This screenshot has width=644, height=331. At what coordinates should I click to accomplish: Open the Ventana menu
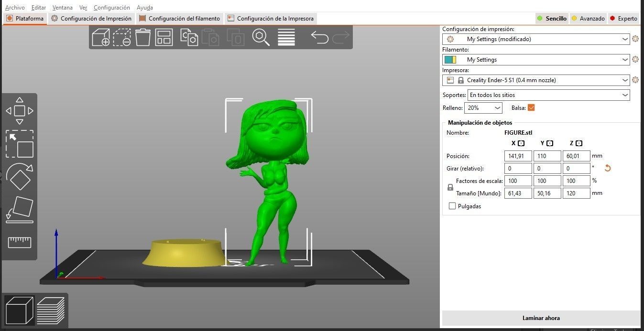tap(63, 8)
